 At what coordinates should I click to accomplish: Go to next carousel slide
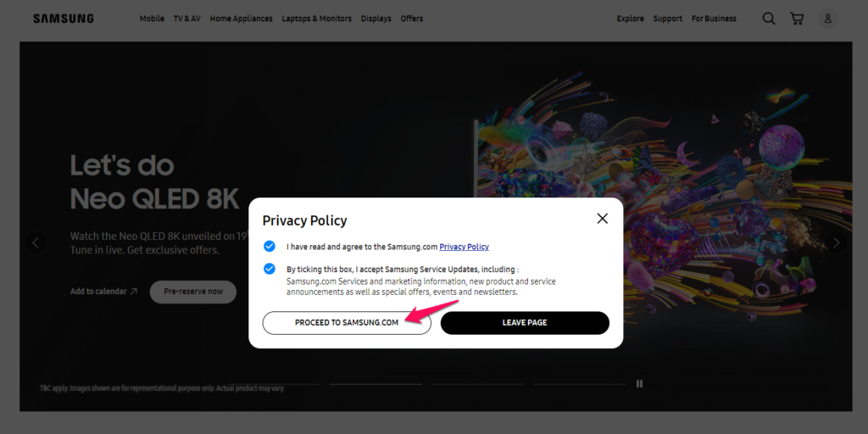(x=836, y=242)
